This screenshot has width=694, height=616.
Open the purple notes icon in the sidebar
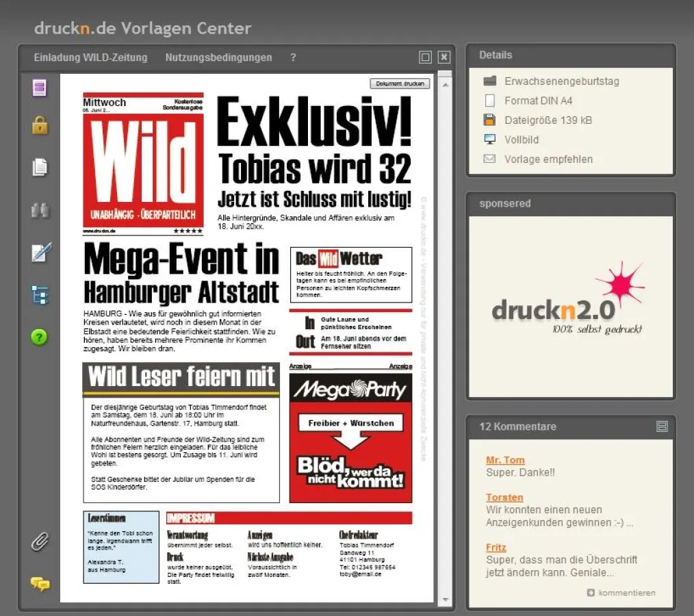(39, 88)
